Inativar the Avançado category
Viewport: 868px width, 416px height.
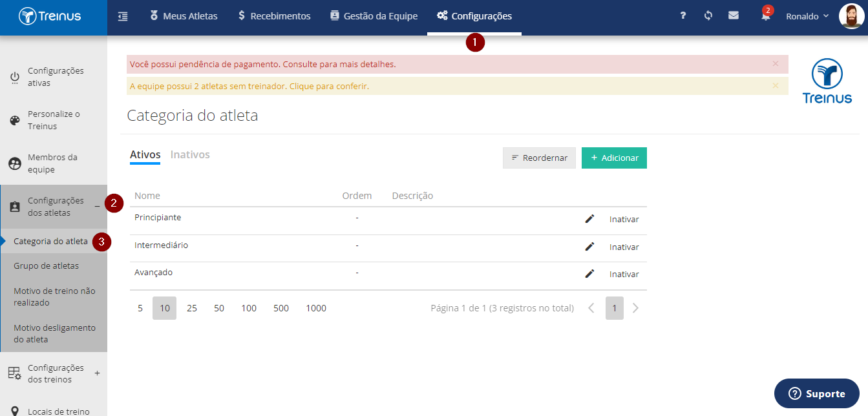[624, 274]
